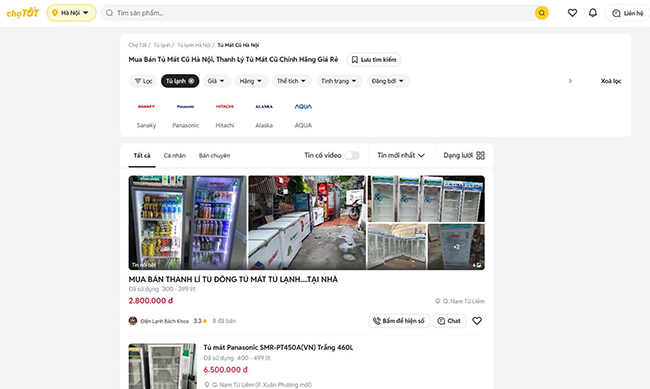Click Bấm để hiện số phone button

[x=399, y=321]
